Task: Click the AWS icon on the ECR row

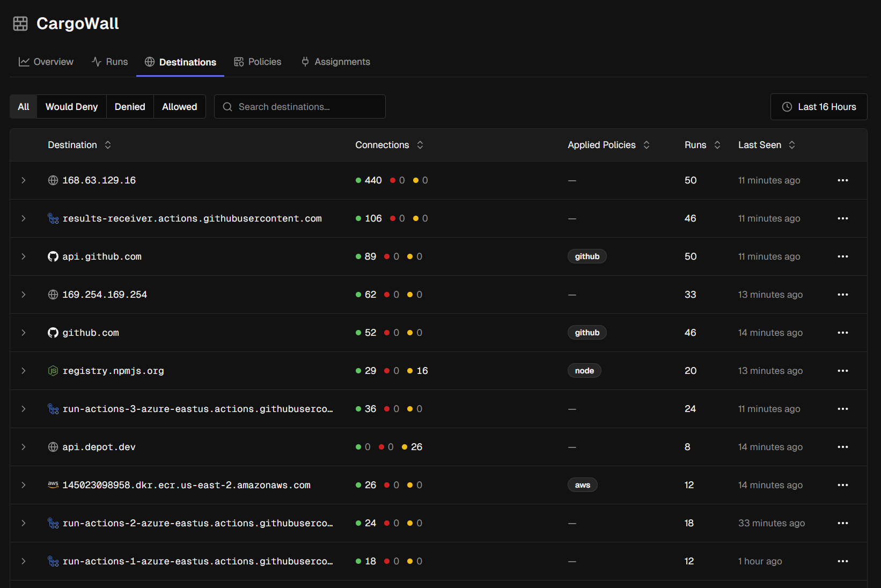Action: 53,484
